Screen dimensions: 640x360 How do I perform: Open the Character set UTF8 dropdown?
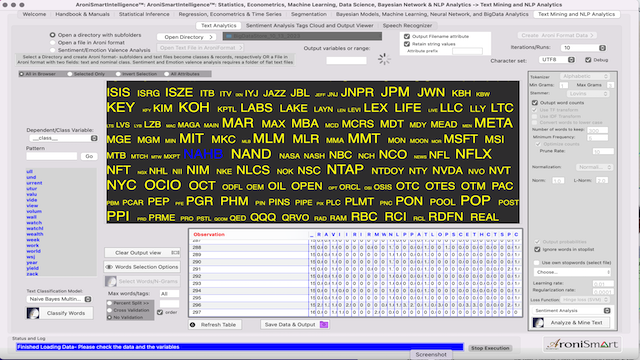[557, 60]
